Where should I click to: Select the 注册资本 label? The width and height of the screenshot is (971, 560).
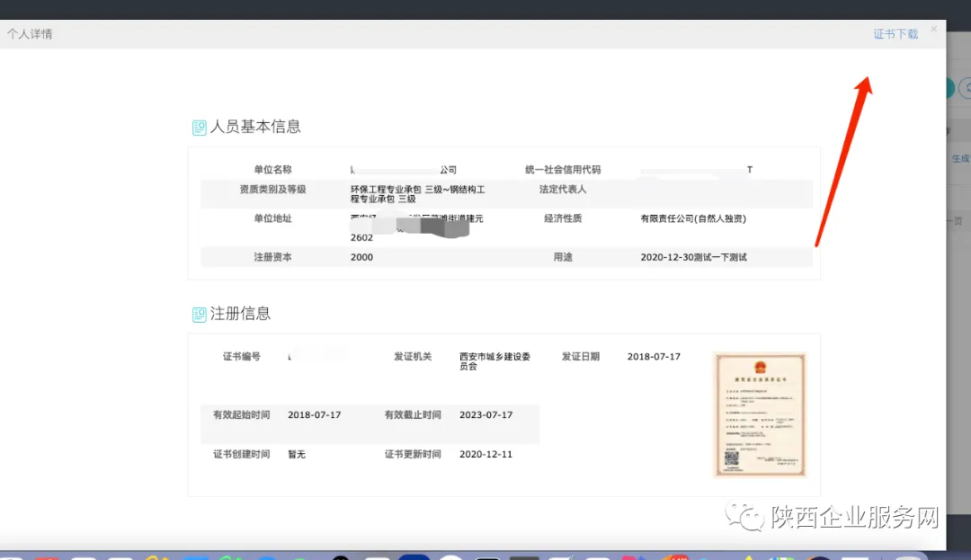coord(272,257)
